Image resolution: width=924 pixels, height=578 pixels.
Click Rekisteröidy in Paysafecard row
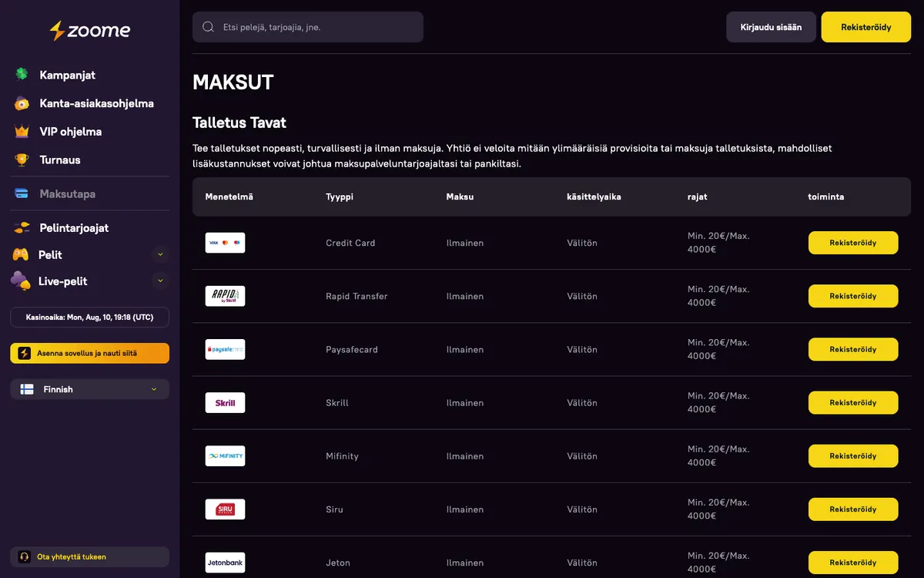(x=853, y=349)
